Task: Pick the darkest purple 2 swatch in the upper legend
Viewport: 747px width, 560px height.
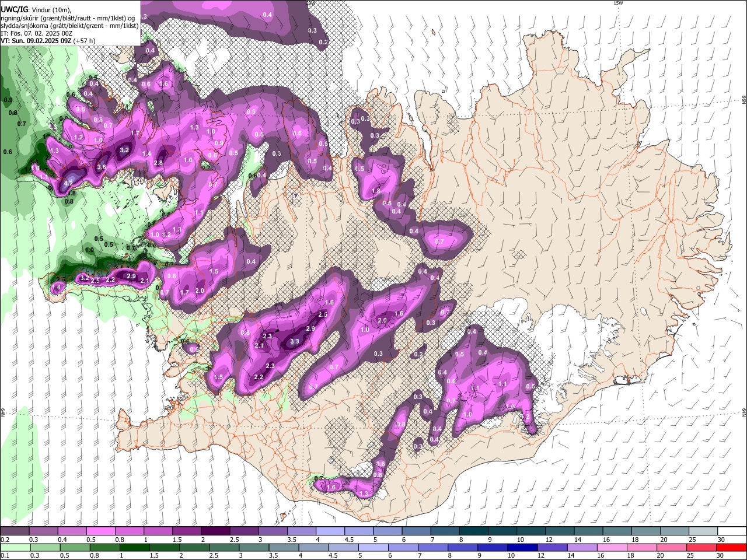Action: click(215, 531)
